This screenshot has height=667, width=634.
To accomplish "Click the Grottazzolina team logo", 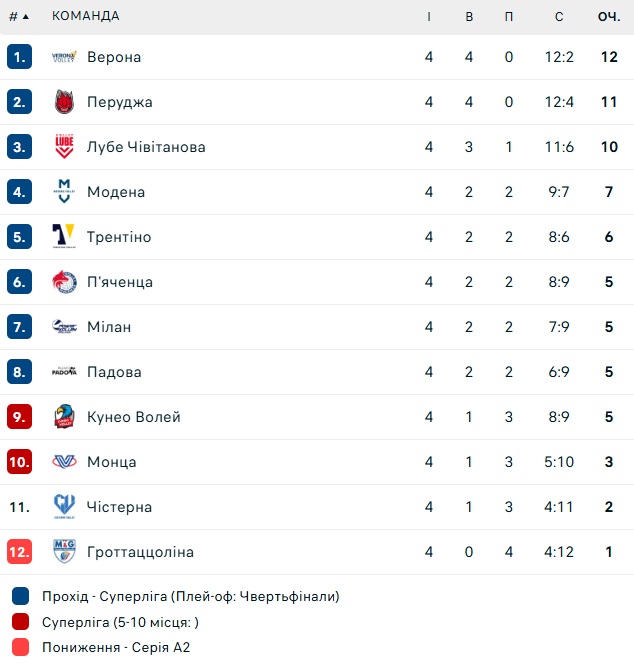I will 64,552.
